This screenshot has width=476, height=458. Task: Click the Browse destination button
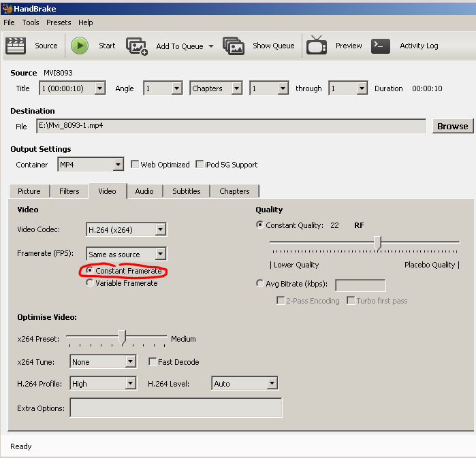pyautogui.click(x=453, y=126)
